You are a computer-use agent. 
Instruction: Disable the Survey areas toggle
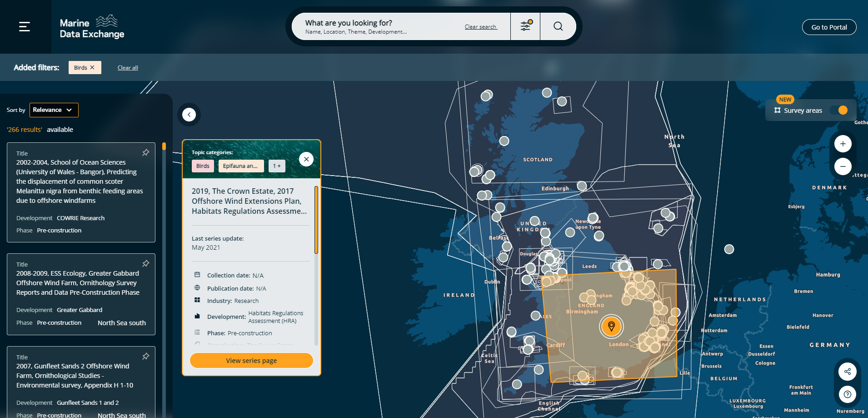coord(842,110)
